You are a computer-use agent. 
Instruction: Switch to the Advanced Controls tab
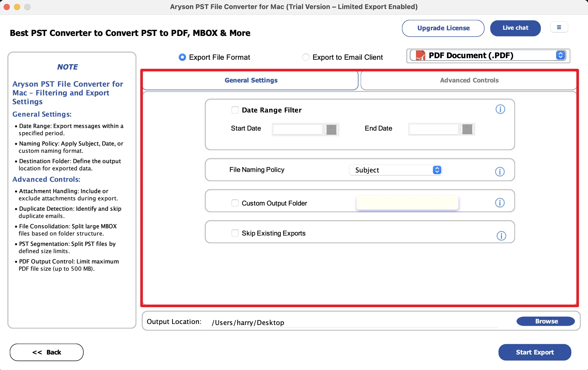469,80
